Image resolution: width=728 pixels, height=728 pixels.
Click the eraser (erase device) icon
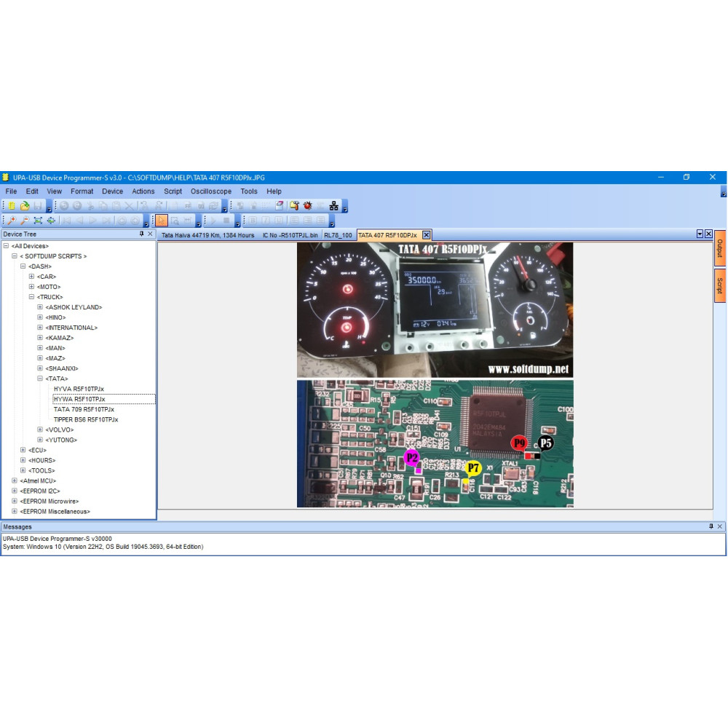280,206
